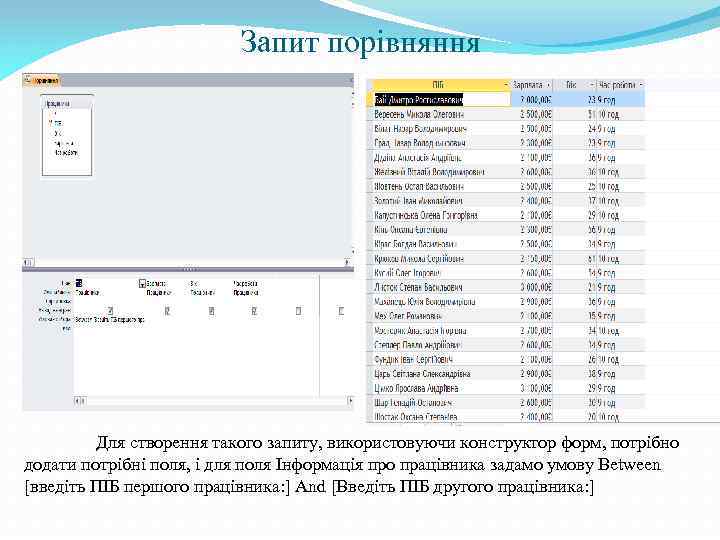The height and width of the screenshot is (540, 720).
Task: Select row Вересень Микола Олегович
Action: pyautogui.click(x=508, y=114)
